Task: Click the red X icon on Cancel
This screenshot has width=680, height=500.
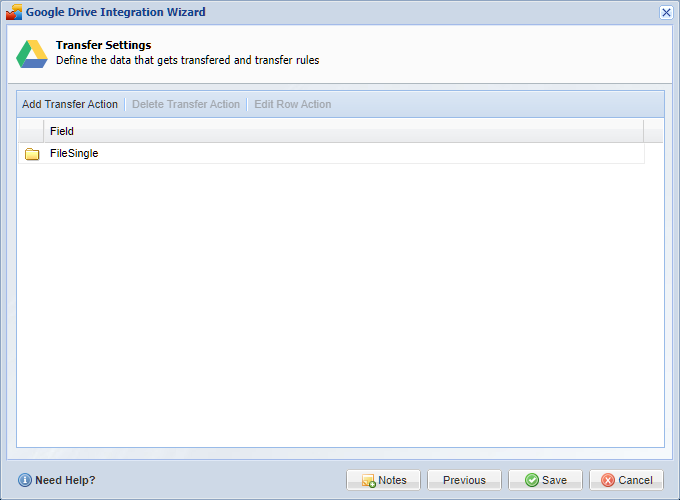Action: [608, 480]
